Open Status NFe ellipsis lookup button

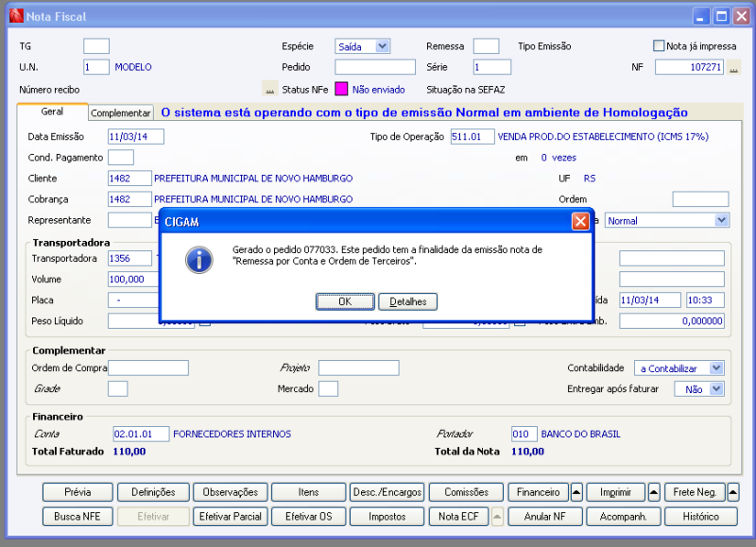click(x=269, y=89)
